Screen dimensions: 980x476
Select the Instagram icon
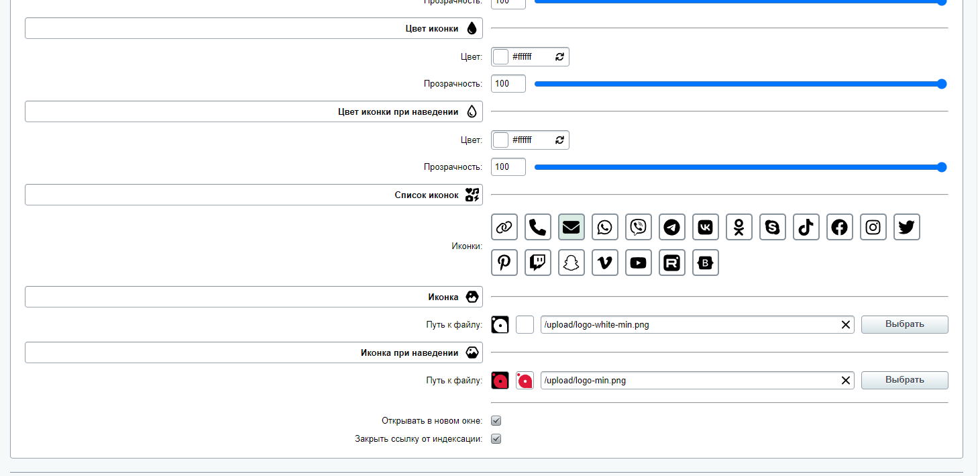(x=873, y=228)
